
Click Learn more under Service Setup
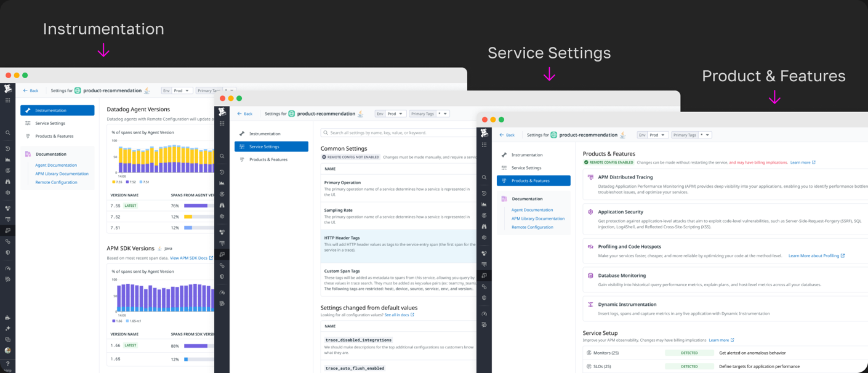tap(721, 340)
